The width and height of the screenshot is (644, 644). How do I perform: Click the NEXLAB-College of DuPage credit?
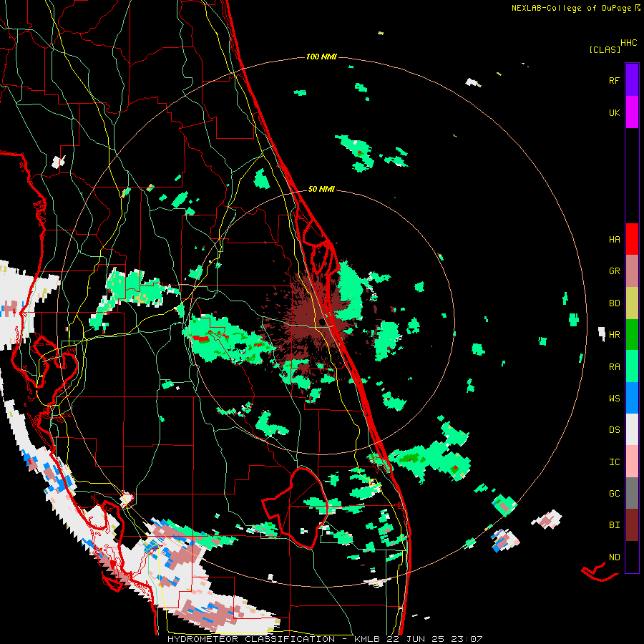pos(571,8)
